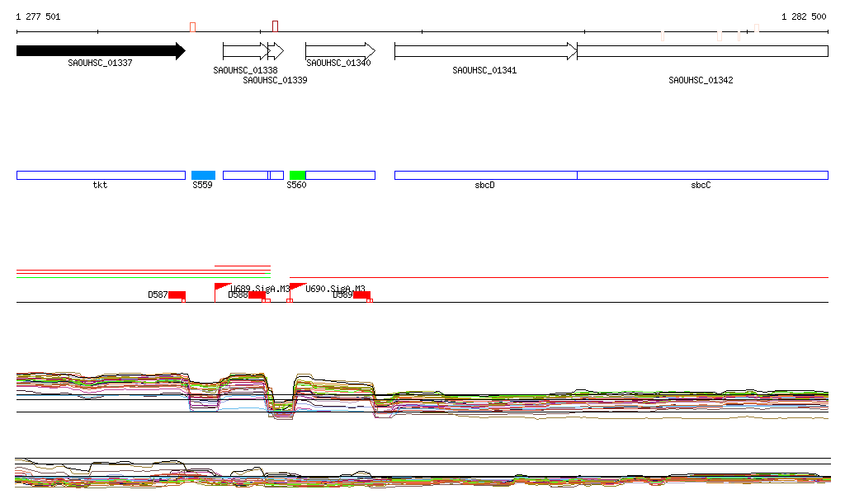
Task: Click the dark red peak marker on ruler
Action: 275,26
